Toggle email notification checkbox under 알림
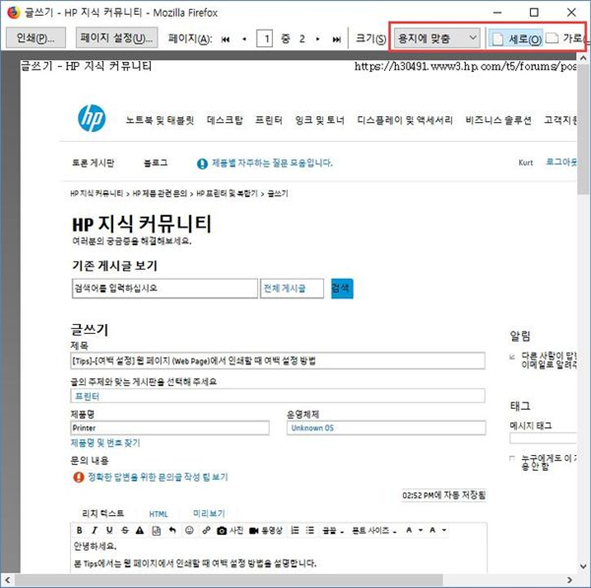 512,356
